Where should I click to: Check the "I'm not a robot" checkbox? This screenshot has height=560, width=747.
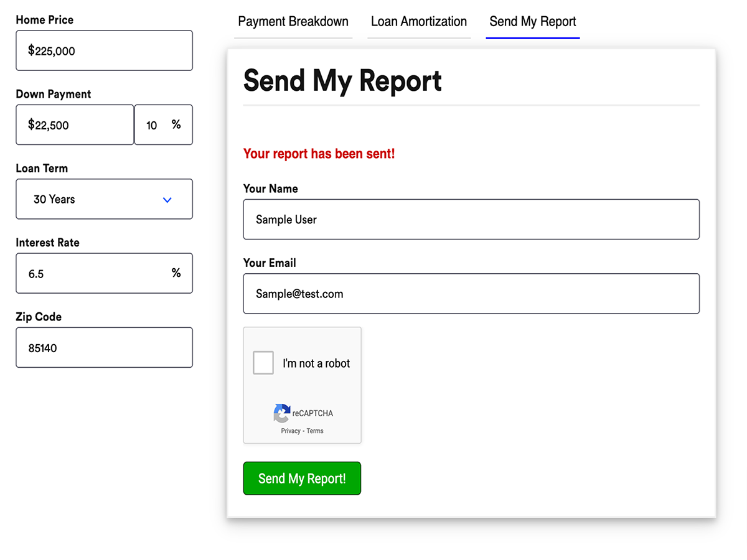coord(263,363)
